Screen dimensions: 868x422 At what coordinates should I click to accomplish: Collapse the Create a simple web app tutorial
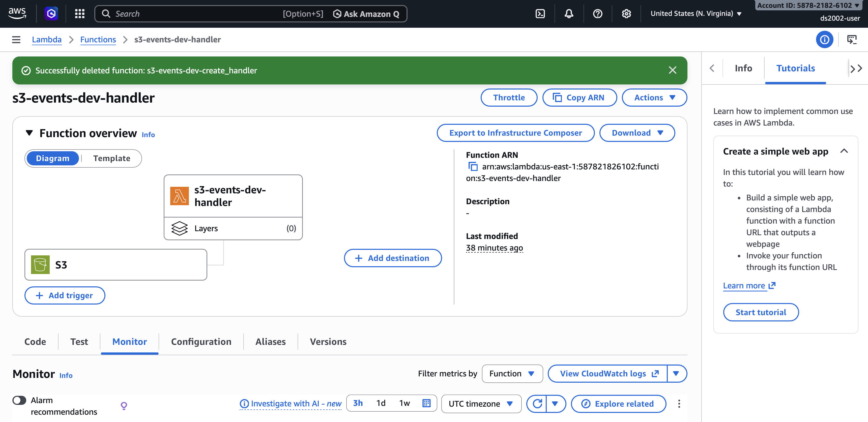click(x=844, y=151)
